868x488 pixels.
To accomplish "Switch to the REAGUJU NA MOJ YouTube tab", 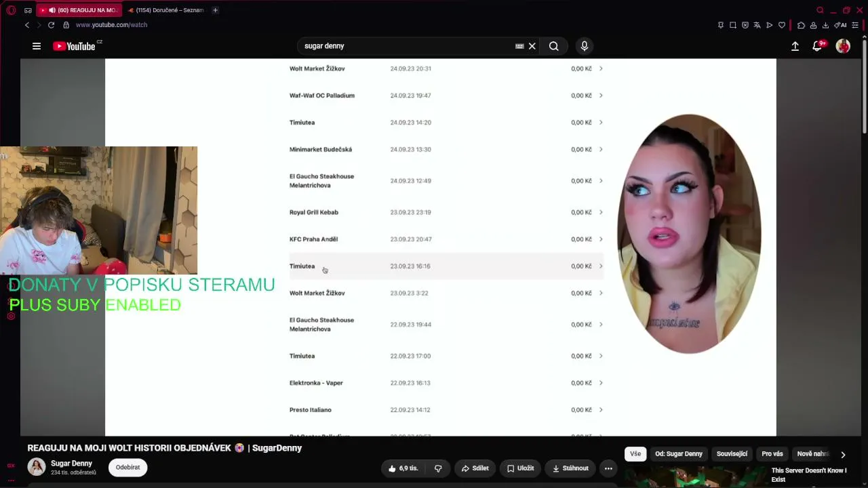I will point(79,10).
